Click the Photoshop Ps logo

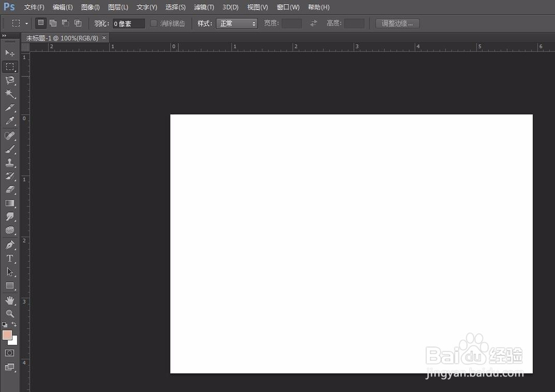[9, 7]
